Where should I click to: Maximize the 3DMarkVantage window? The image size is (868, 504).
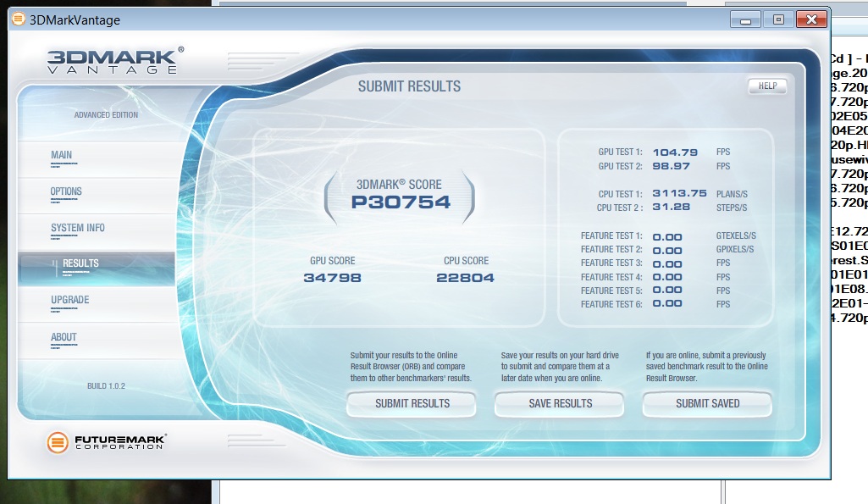click(777, 20)
